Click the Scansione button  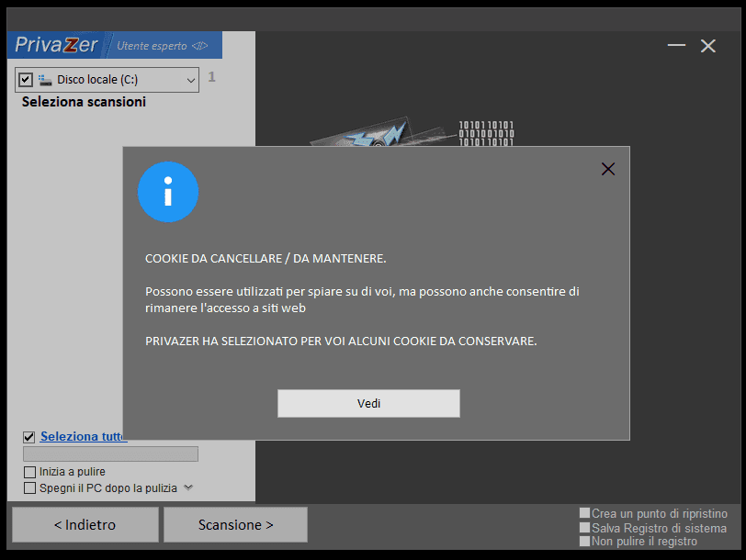(x=235, y=525)
